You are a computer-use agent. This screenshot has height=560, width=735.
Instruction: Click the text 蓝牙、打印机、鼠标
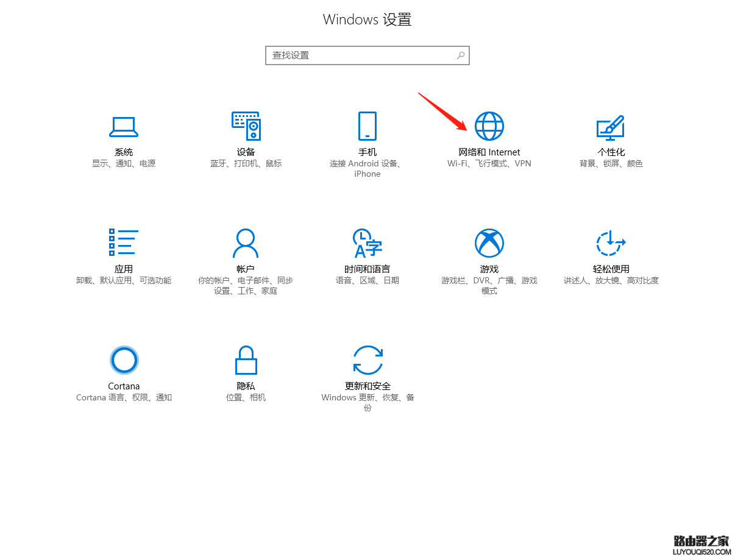(246, 164)
